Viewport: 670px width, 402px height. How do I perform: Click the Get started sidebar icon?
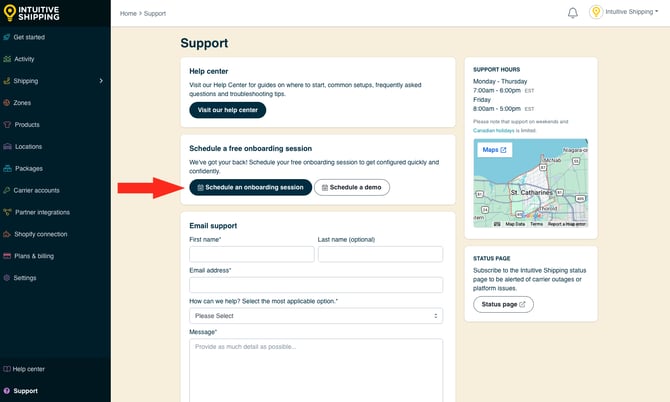(6, 37)
